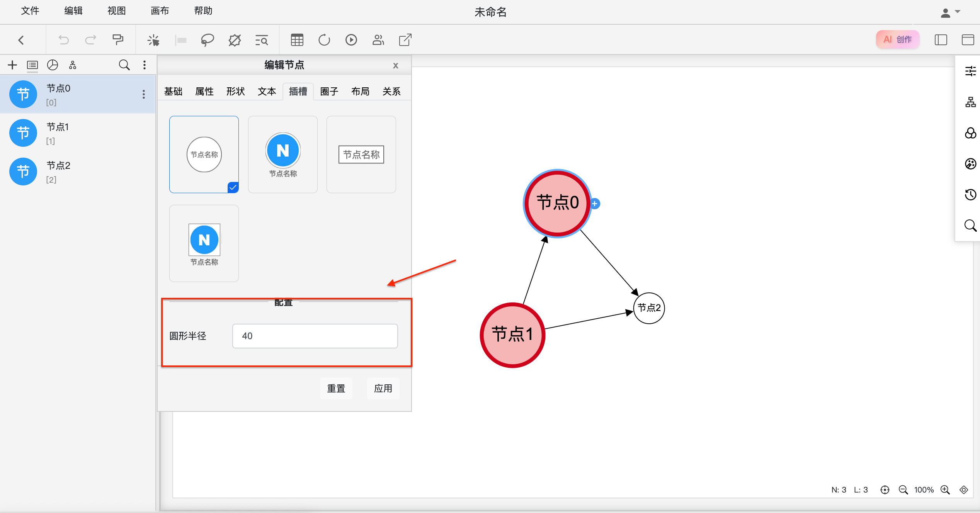This screenshot has width=980, height=513.
Task: Open the history clock icon on right sidebar
Action: (x=970, y=195)
